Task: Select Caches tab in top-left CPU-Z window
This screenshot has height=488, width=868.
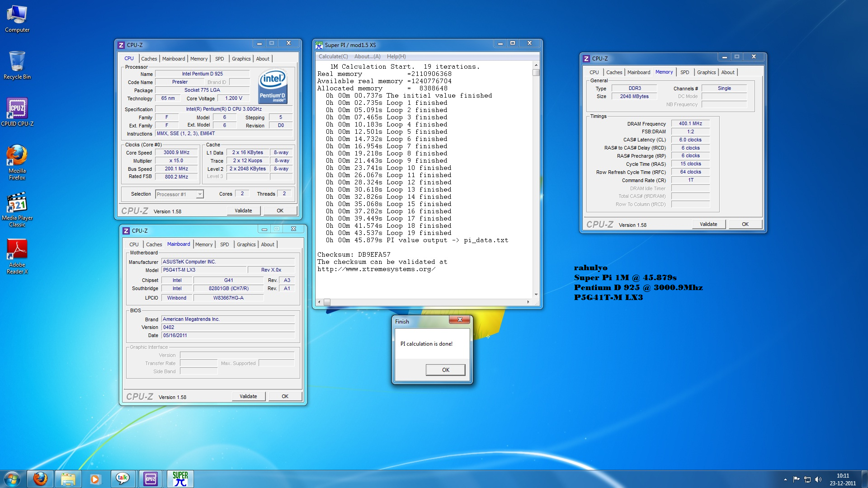Action: [149, 59]
